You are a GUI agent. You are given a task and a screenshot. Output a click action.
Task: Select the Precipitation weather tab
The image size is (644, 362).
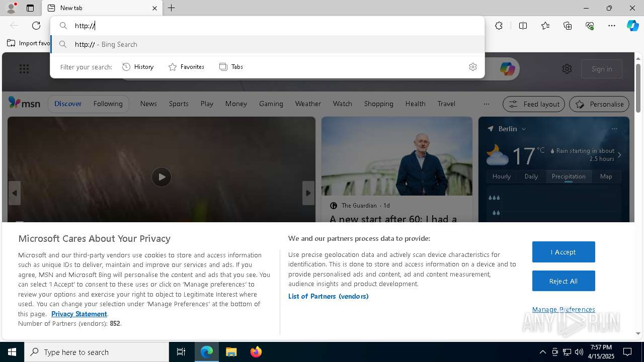coord(569,176)
